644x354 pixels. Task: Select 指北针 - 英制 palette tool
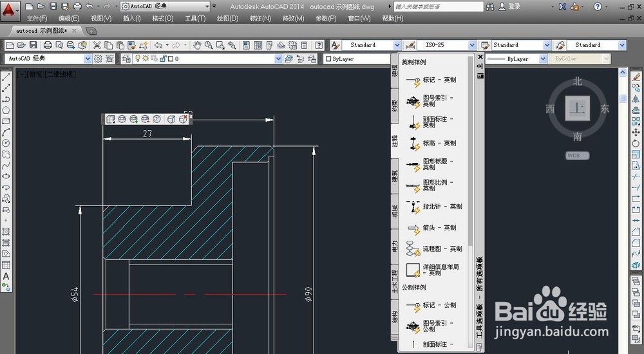434,207
